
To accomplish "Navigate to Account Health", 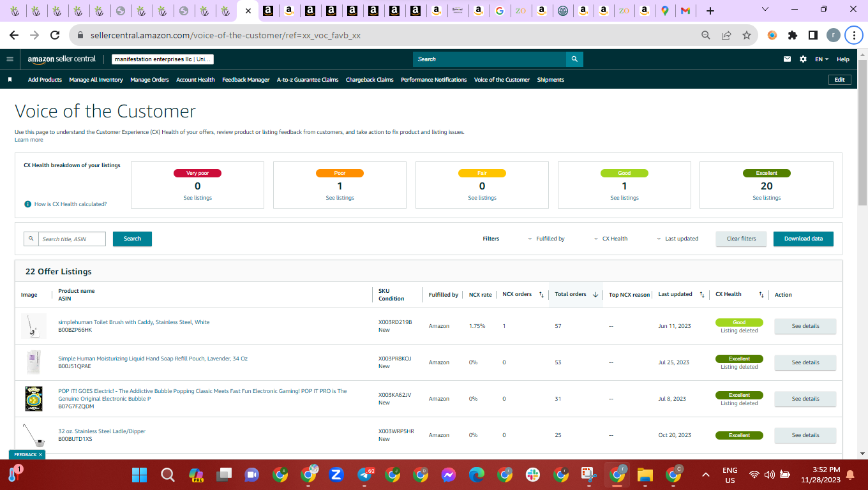I will coord(195,80).
